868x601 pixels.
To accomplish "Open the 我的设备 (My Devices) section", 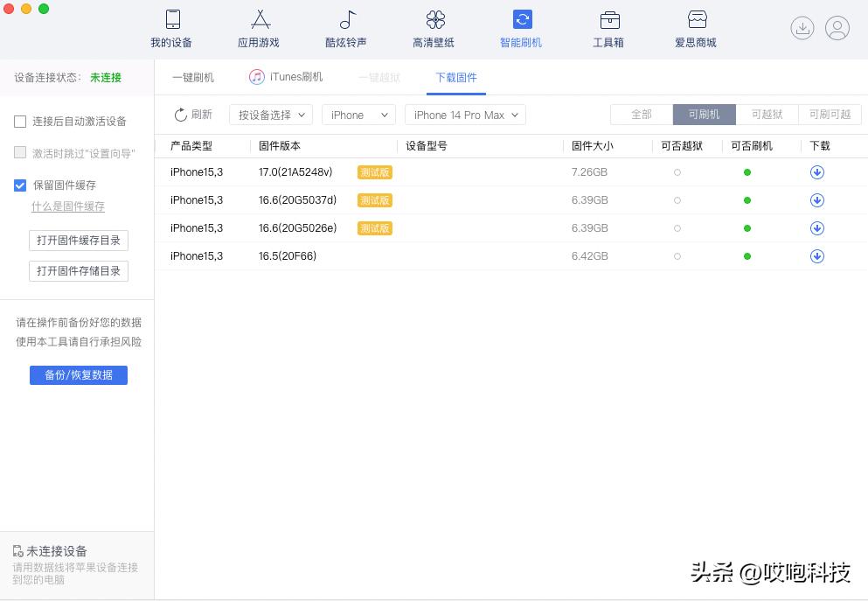I will click(171, 29).
